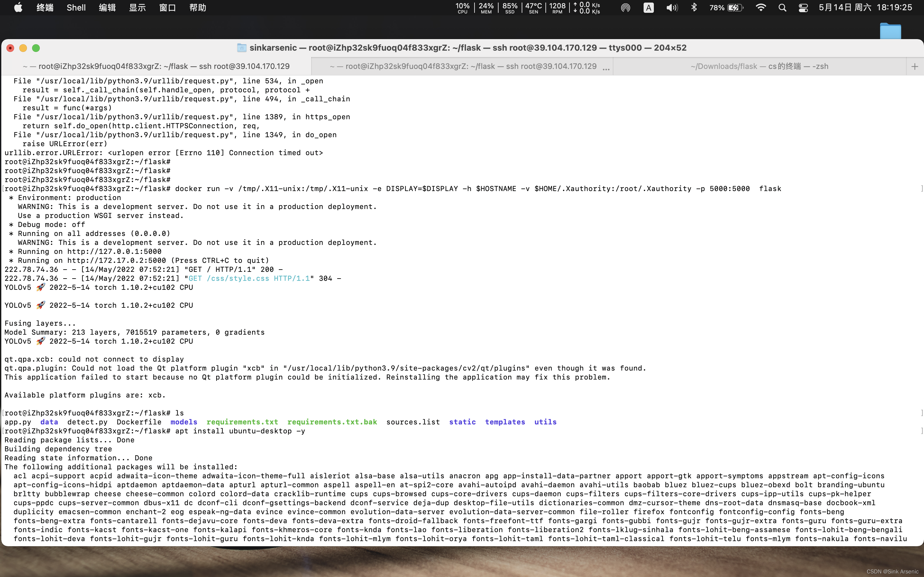
Task: Open the Apple menu
Action: click(18, 8)
